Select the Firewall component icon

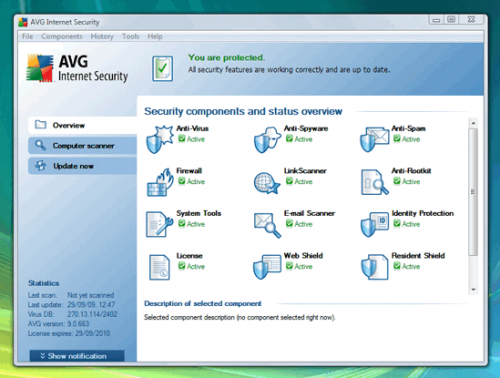[160, 182]
